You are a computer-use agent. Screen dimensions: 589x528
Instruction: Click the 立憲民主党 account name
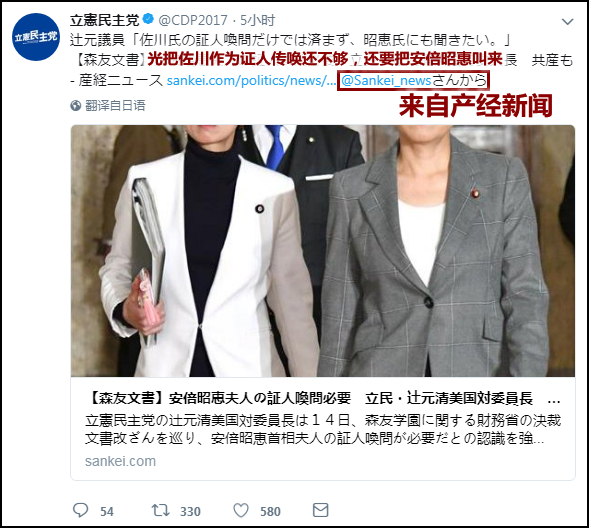[x=104, y=20]
